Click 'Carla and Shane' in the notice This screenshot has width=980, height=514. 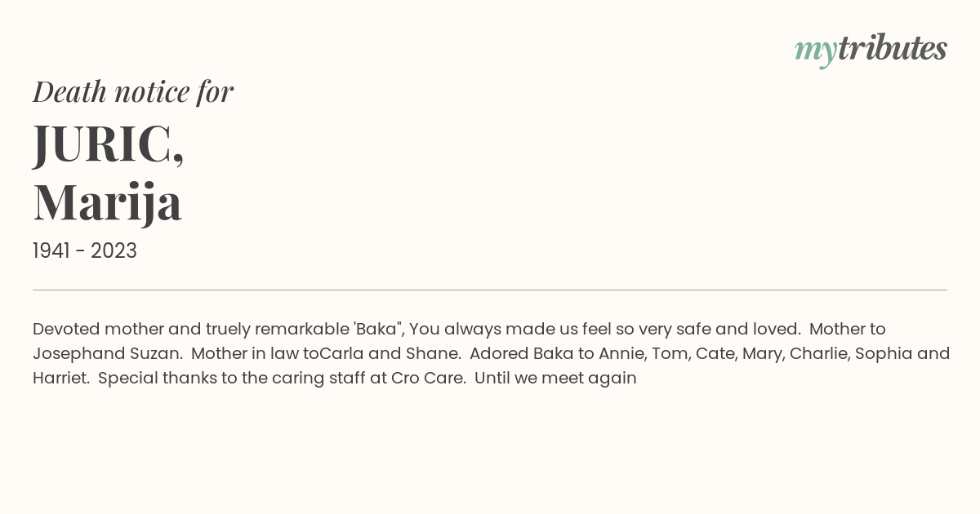point(390,353)
